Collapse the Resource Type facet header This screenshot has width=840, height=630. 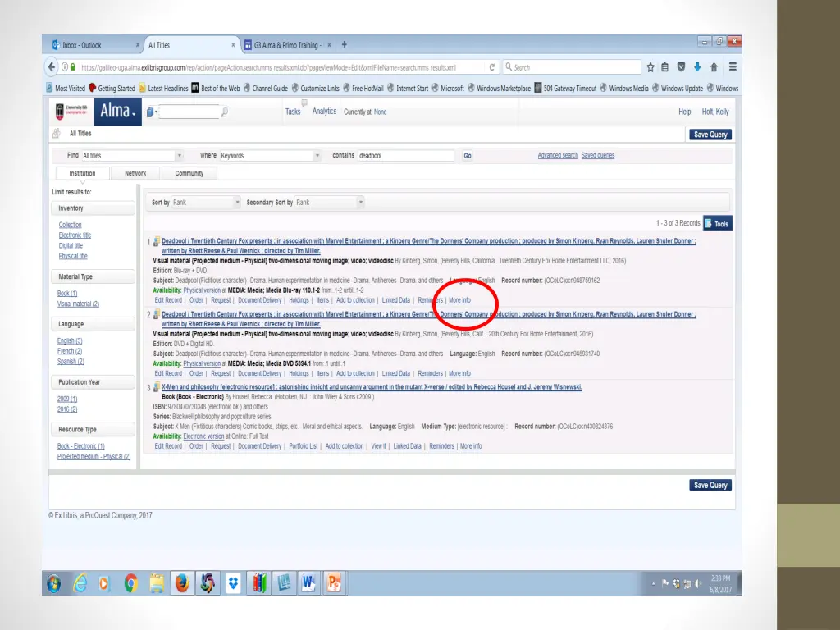[x=93, y=430]
